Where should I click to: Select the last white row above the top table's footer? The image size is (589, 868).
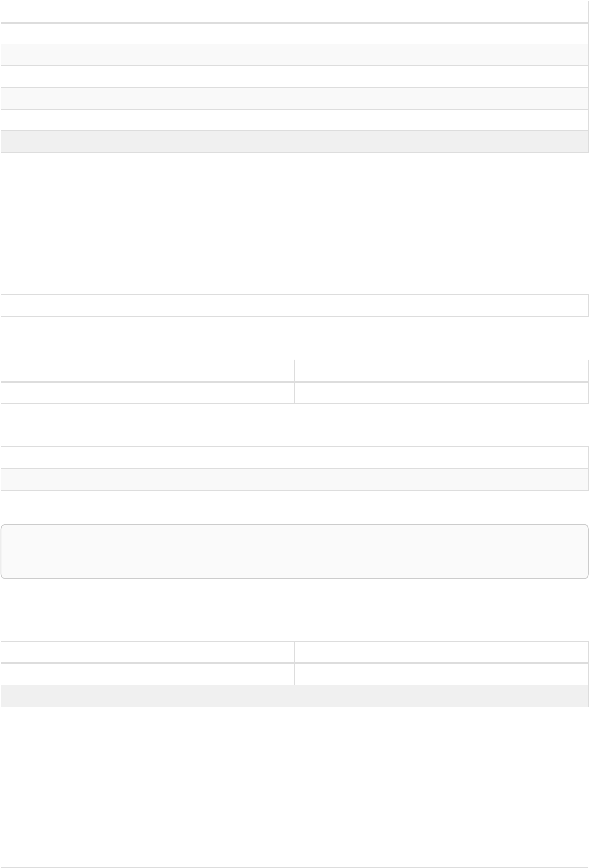(294, 120)
